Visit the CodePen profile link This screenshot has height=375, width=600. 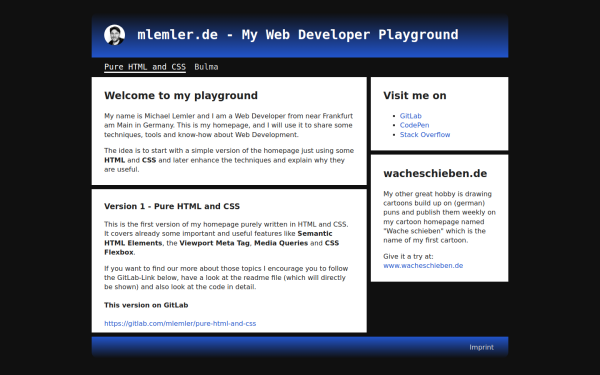click(414, 125)
